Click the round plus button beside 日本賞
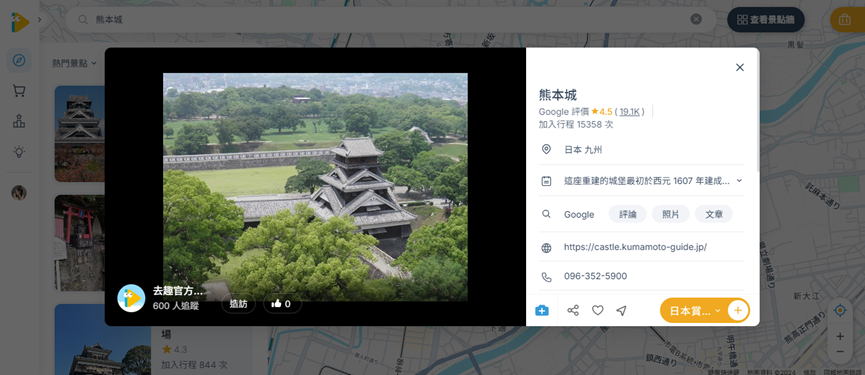This screenshot has width=865, height=375. click(x=738, y=310)
